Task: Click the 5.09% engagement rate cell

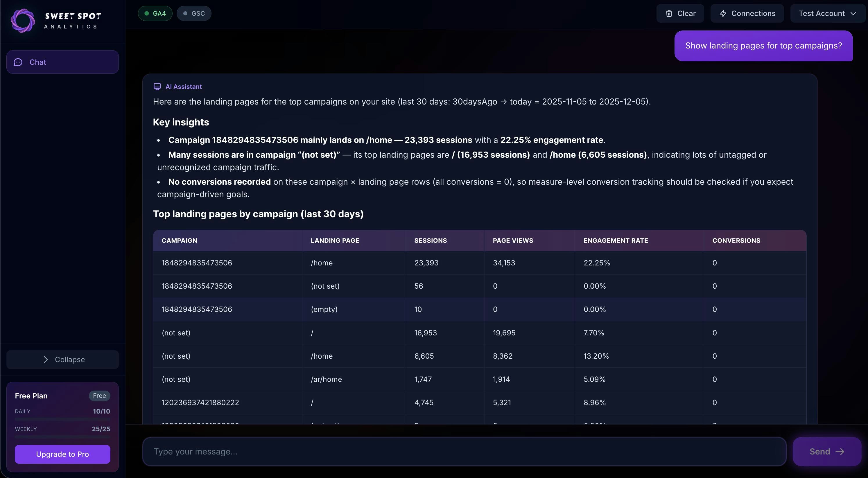Action: pos(639,379)
